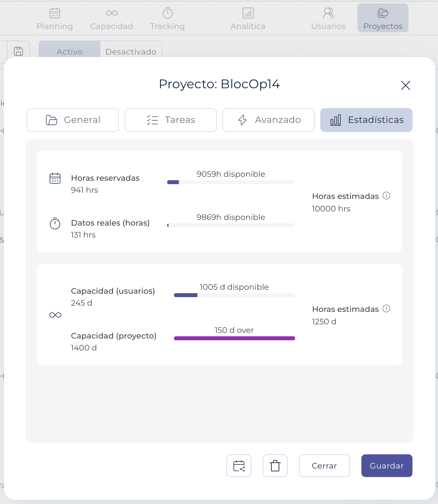Click the Horas reservadas calendar icon
The image size is (438, 504).
click(x=55, y=178)
